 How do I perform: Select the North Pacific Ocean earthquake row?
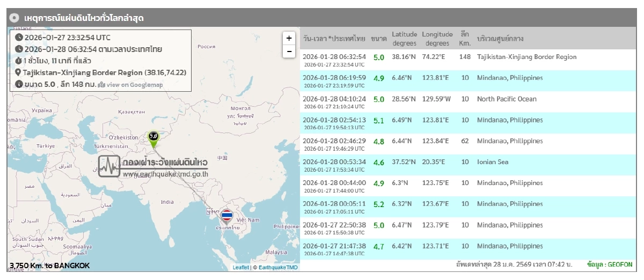[467, 101]
